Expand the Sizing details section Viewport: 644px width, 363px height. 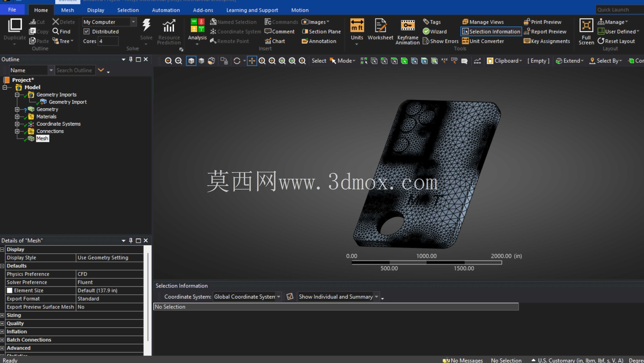point(2,315)
